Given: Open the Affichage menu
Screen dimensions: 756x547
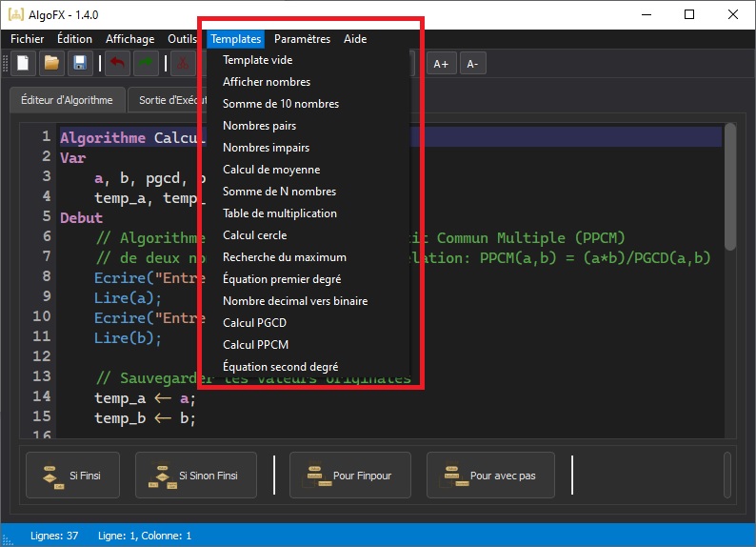Looking at the screenshot, I should click(x=129, y=39).
